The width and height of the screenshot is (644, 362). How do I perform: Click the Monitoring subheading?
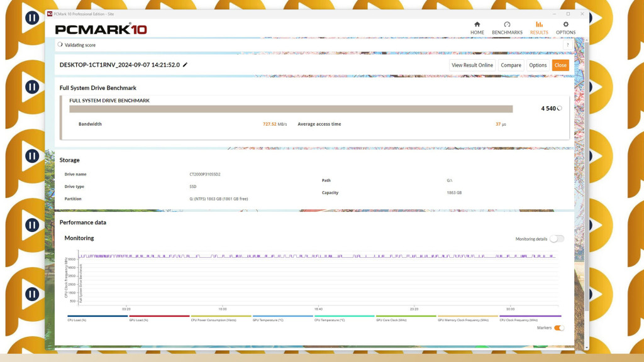click(x=79, y=238)
